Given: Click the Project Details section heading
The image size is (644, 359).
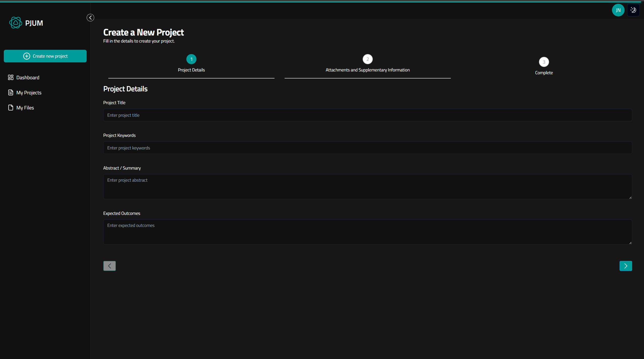Looking at the screenshot, I should click(125, 89).
